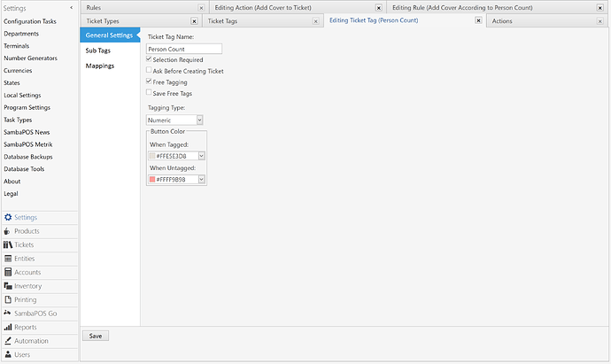The height and width of the screenshot is (364, 611).
Task: Close the Editing Rule tab
Action: click(600, 8)
